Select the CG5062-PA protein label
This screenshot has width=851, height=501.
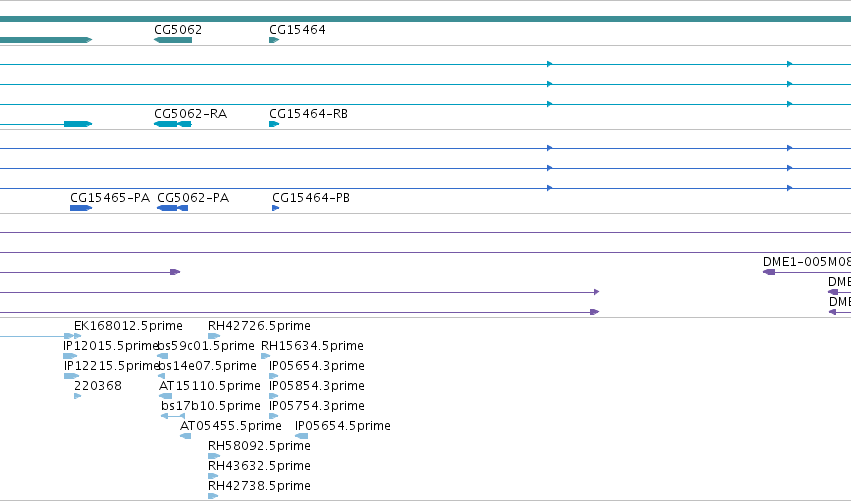click(193, 198)
